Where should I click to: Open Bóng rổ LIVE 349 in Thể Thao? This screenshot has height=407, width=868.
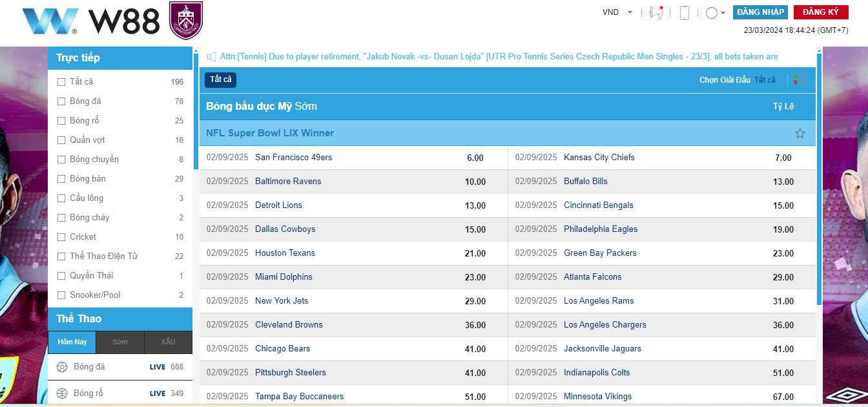coord(120,393)
